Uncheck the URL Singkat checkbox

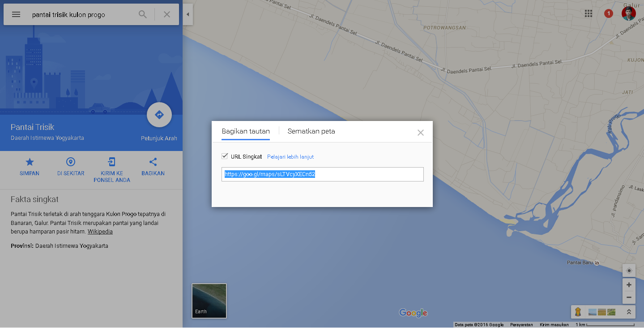click(224, 156)
